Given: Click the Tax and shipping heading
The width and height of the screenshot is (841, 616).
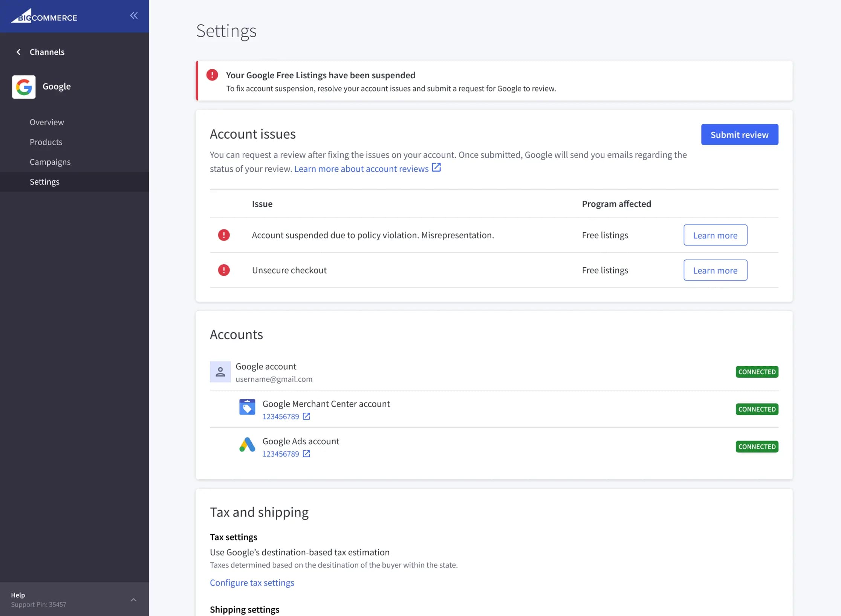Looking at the screenshot, I should tap(259, 512).
